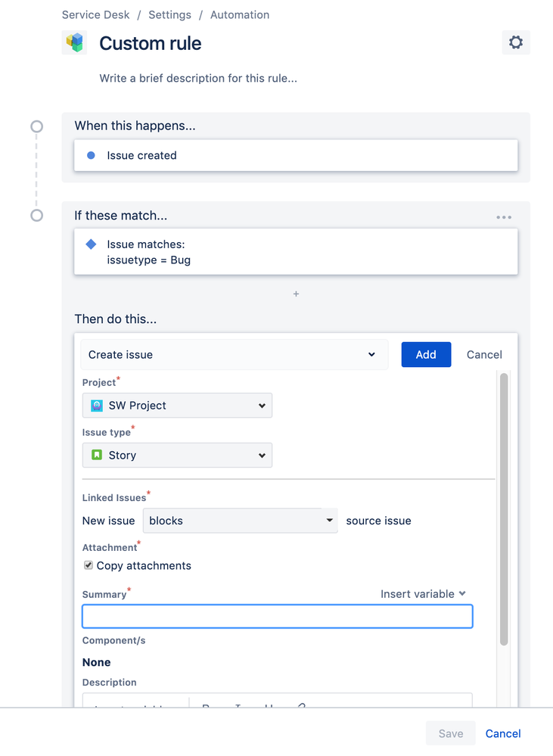Open Service Desk from the breadcrumb trail
The width and height of the screenshot is (553, 756).
[x=95, y=14]
